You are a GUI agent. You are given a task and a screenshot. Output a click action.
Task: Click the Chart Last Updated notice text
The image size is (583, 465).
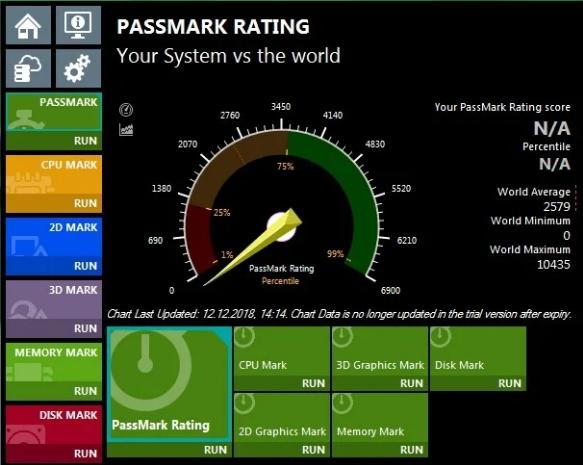pyautogui.click(x=339, y=314)
